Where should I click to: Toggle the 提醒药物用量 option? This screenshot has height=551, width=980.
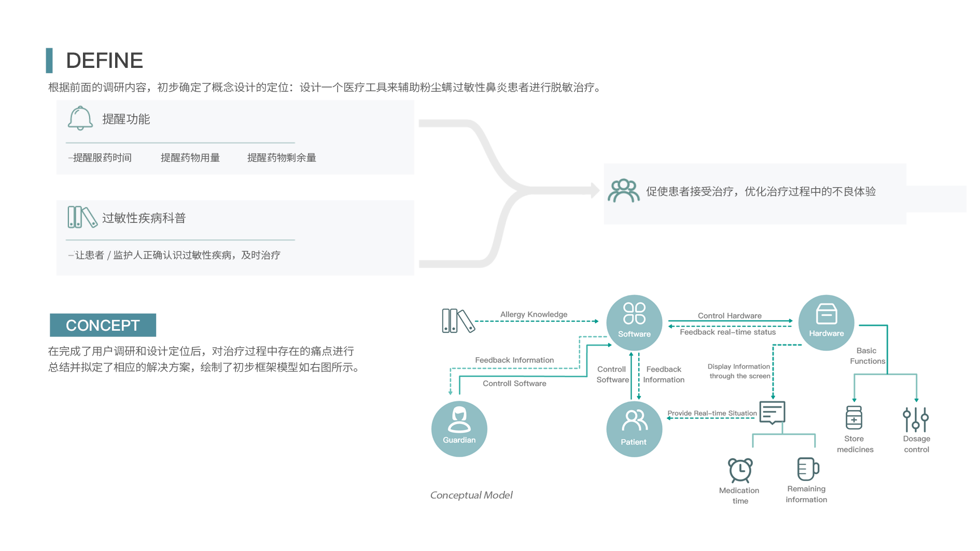click(x=191, y=158)
